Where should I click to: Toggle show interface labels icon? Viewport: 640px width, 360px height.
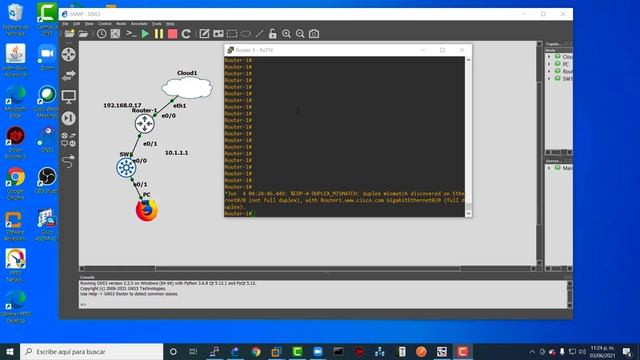point(115,33)
